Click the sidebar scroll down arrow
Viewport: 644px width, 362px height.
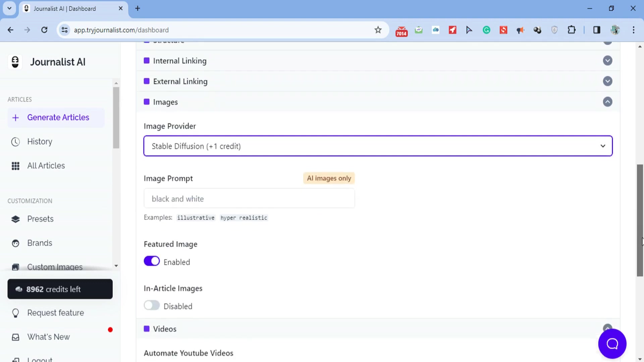116,266
